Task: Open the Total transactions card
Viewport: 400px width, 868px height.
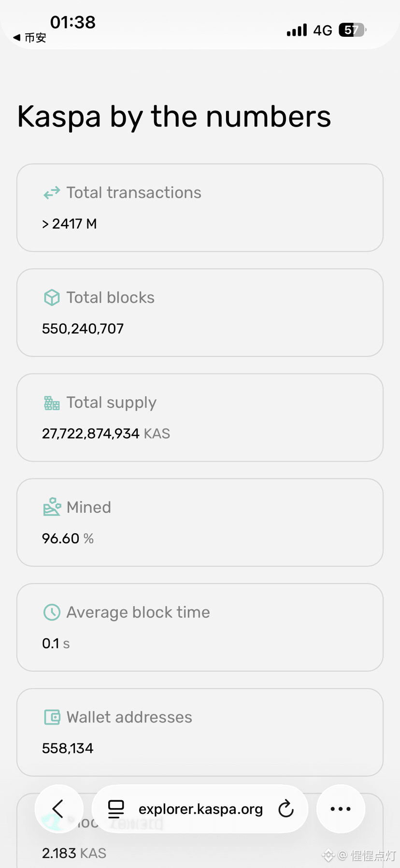Action: coord(200,208)
